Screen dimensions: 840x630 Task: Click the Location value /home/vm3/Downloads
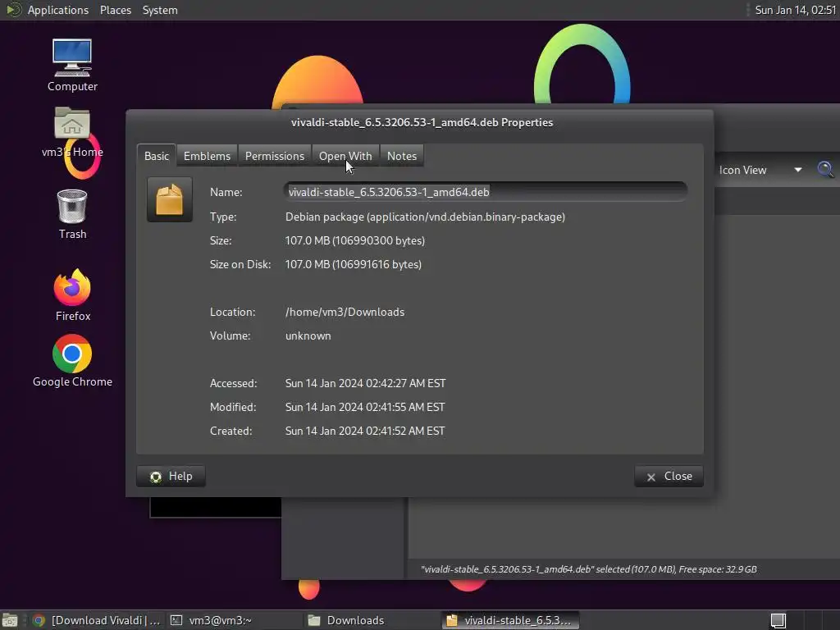(345, 312)
